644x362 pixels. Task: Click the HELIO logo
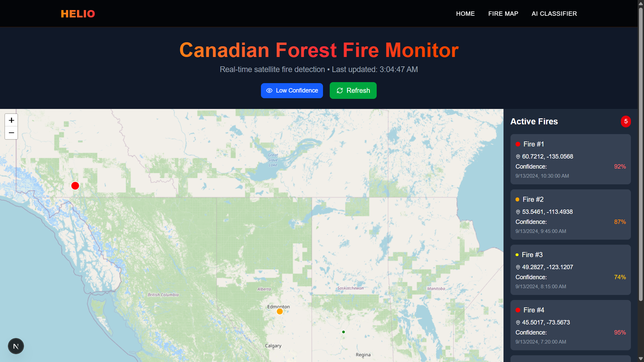click(x=78, y=14)
